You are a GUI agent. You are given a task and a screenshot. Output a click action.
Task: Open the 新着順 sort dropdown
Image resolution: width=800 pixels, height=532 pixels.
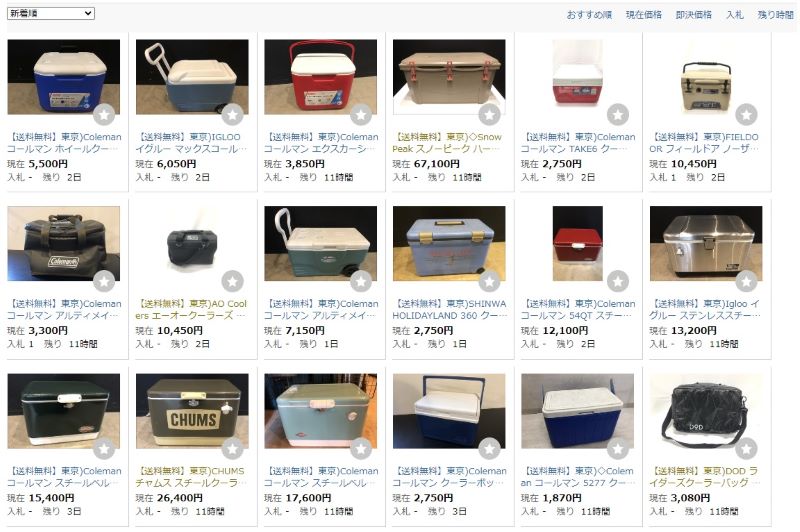click(51, 13)
